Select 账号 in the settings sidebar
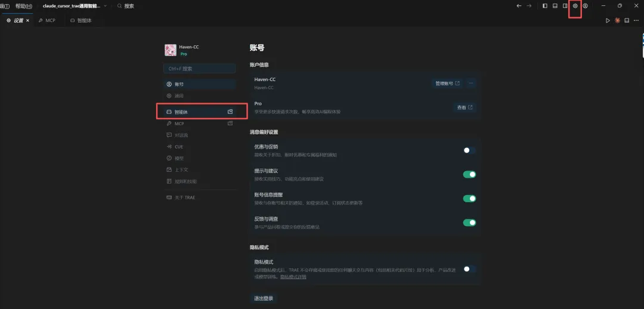The height and width of the screenshot is (309, 644). click(x=199, y=84)
